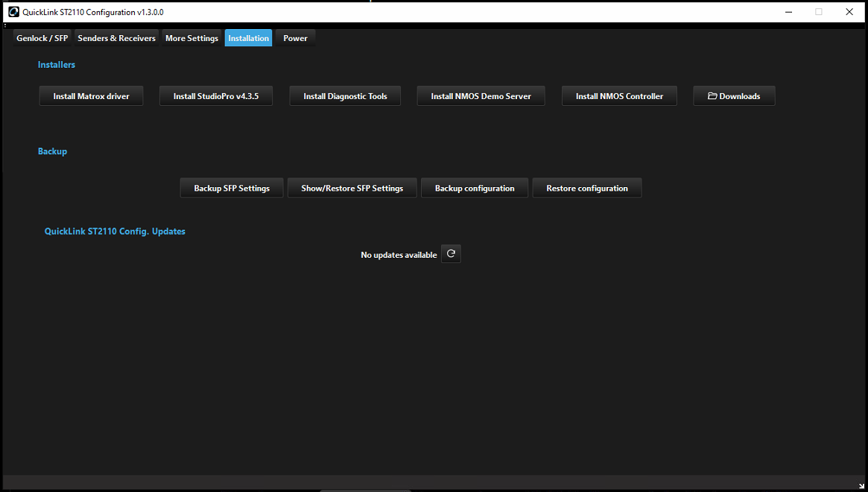Click Install Matrox driver
Screen dimensions: 868x492
pyautogui.click(x=92, y=96)
